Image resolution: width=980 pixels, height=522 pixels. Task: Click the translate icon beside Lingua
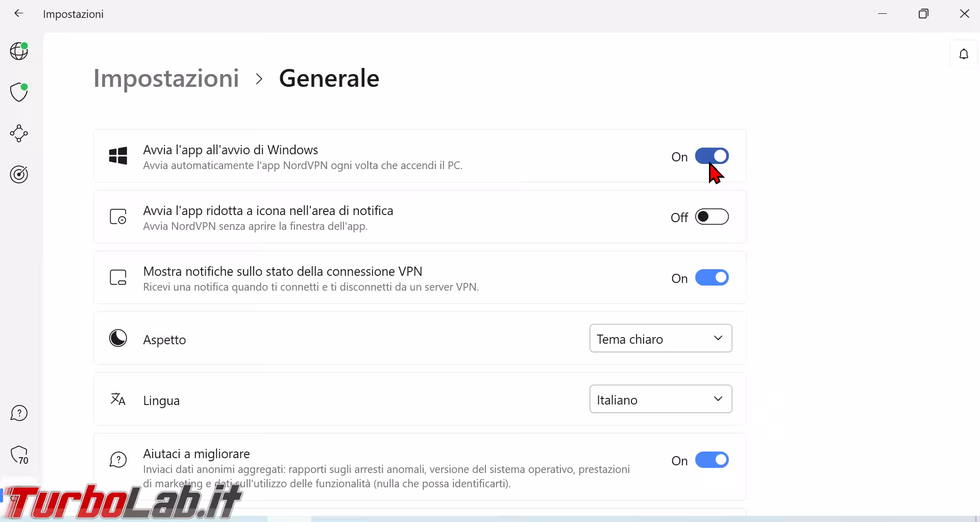click(118, 399)
